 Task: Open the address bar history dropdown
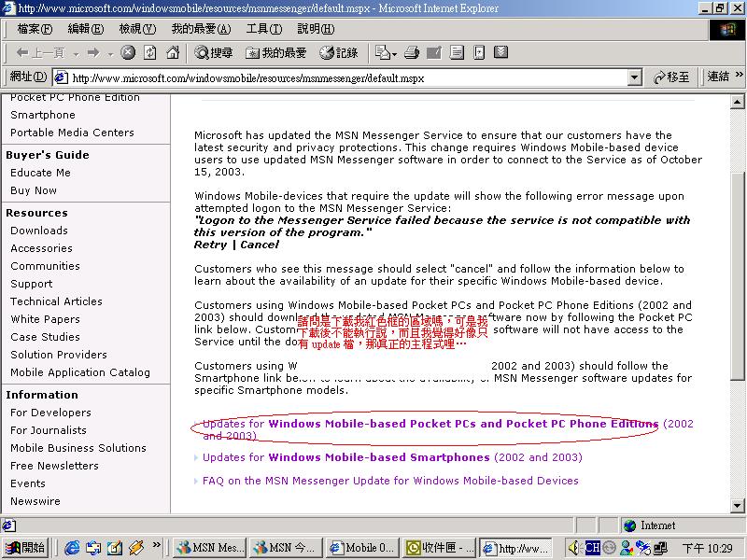(x=634, y=77)
